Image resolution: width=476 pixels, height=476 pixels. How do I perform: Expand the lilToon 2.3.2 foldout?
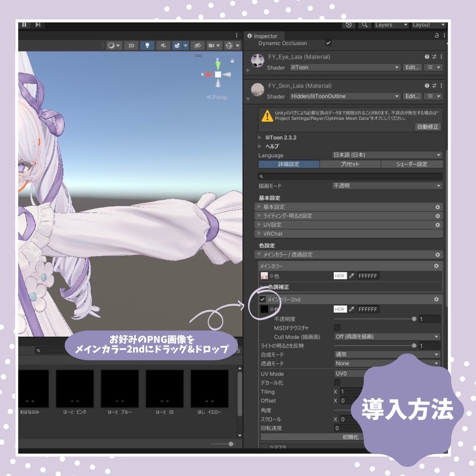pyautogui.click(x=260, y=138)
